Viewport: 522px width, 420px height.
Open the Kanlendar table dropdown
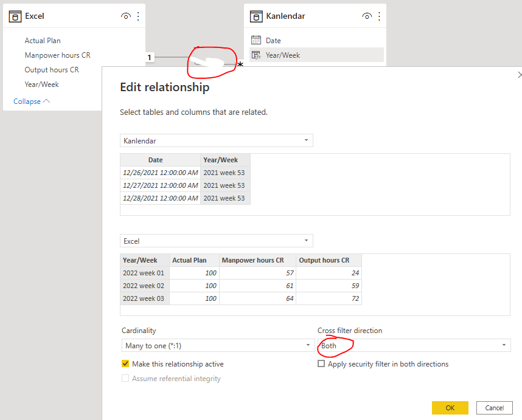217,140
